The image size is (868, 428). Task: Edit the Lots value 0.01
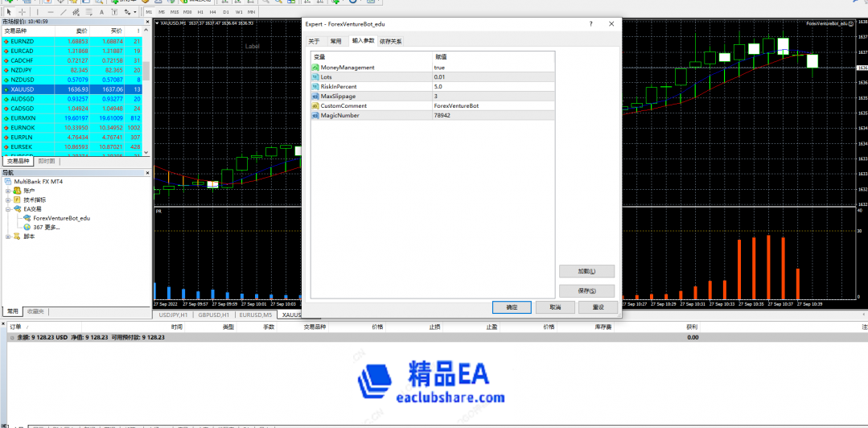coord(492,77)
